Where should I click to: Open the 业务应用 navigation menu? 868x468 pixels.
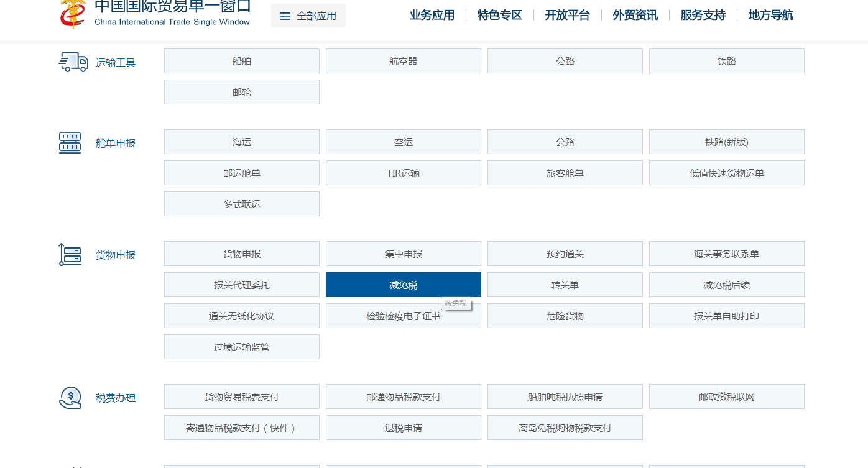coord(432,15)
